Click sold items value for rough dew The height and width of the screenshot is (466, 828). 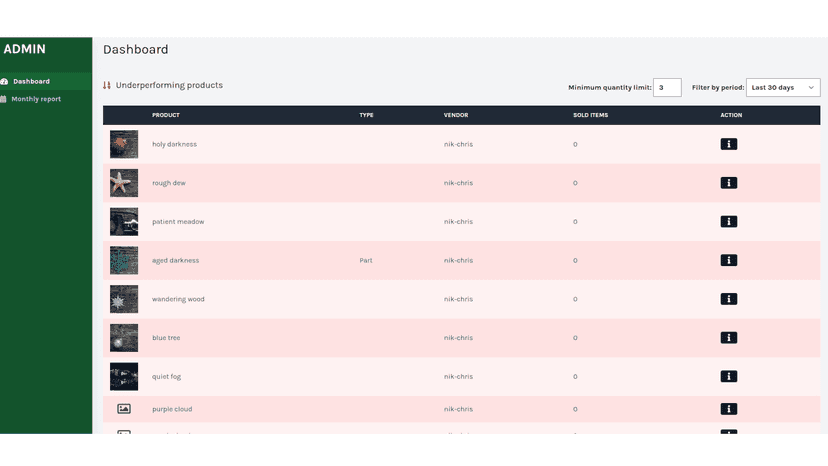(x=575, y=183)
